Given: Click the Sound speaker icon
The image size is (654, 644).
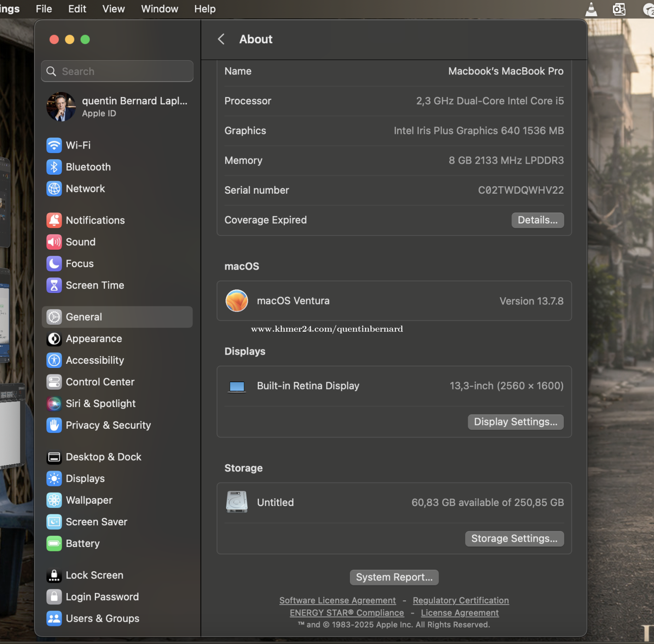Looking at the screenshot, I should (x=54, y=242).
